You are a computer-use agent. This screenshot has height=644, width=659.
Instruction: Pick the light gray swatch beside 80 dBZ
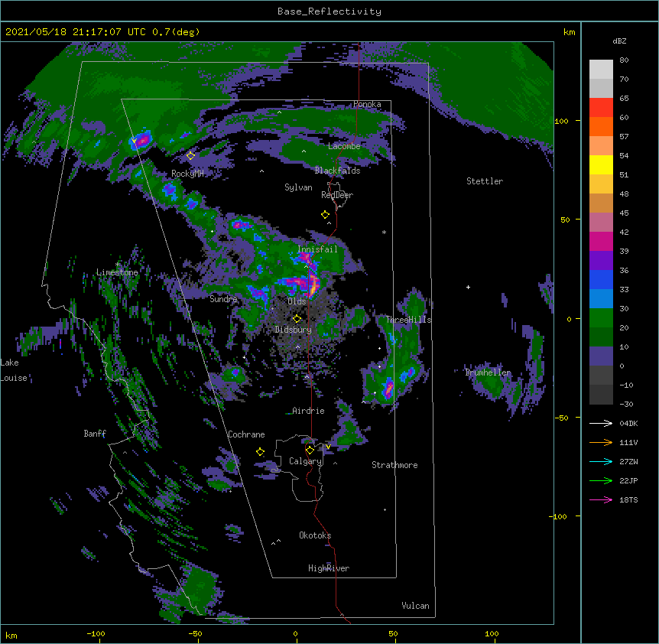[601, 69]
